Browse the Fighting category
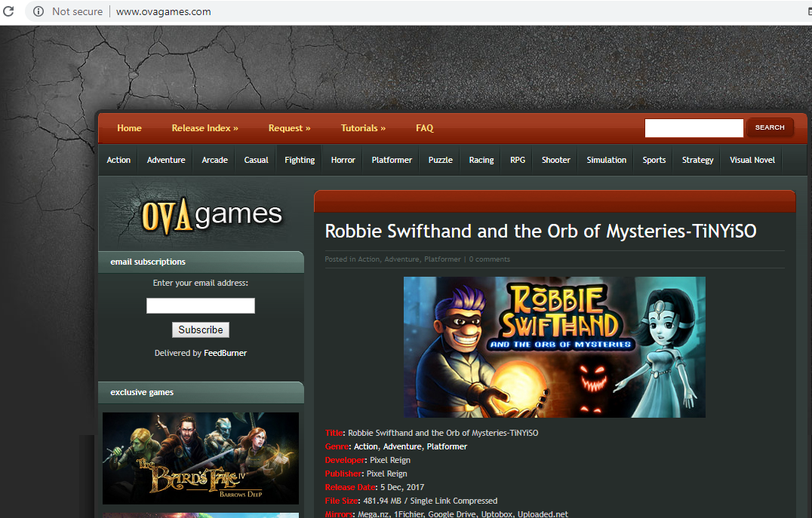812x518 pixels. pos(300,160)
